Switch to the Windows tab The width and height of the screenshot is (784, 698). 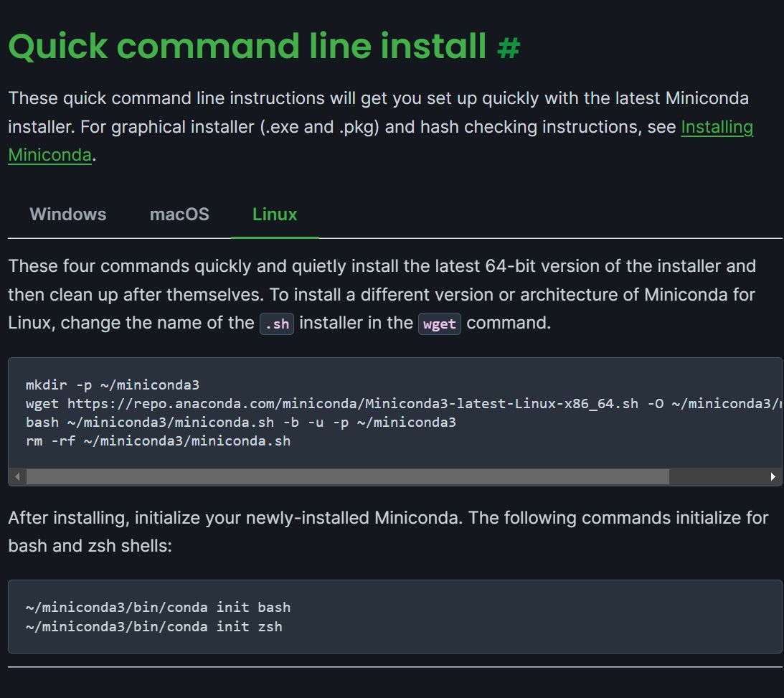[67, 214]
